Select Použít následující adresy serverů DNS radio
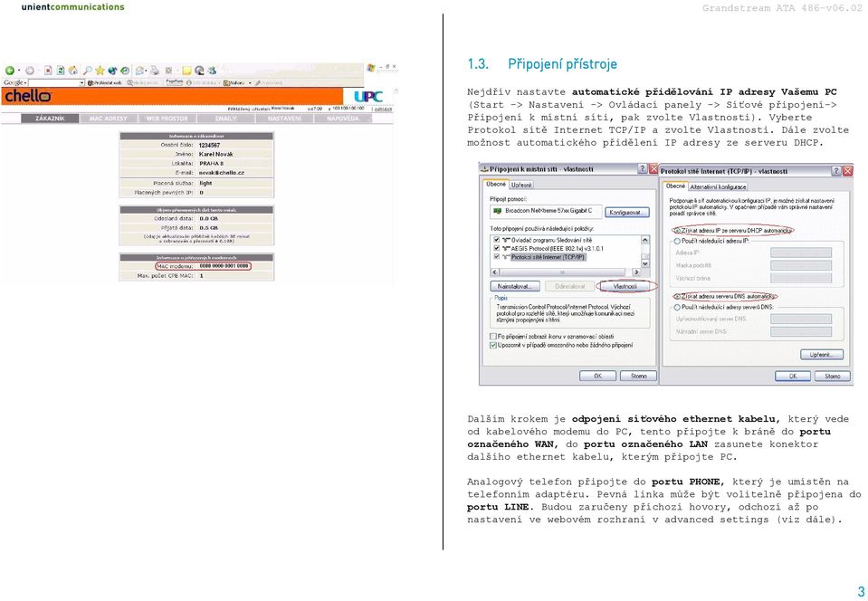This screenshot has width=868, height=601. 677,307
